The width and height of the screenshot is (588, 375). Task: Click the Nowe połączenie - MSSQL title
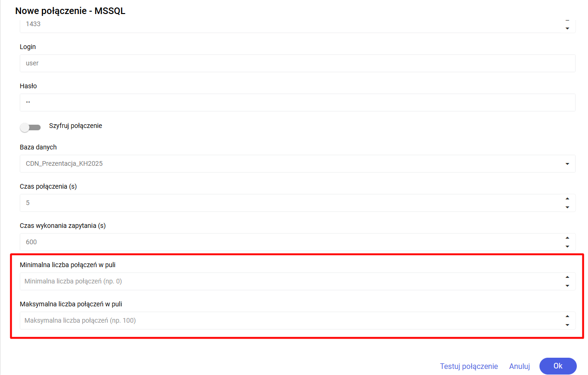tap(70, 11)
